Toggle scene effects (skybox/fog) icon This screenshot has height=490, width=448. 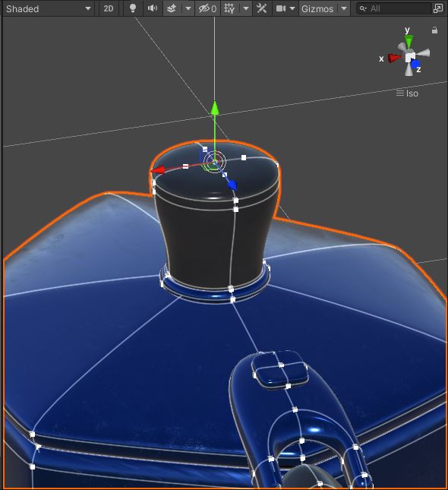[171, 8]
